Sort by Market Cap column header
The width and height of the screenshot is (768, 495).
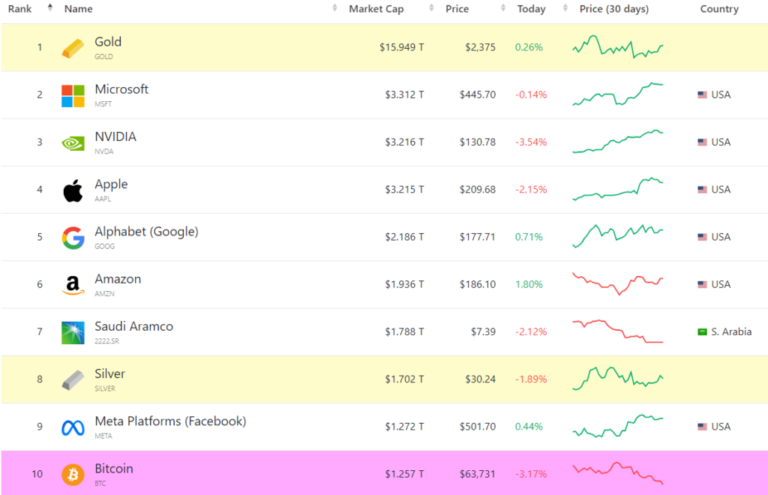(376, 9)
